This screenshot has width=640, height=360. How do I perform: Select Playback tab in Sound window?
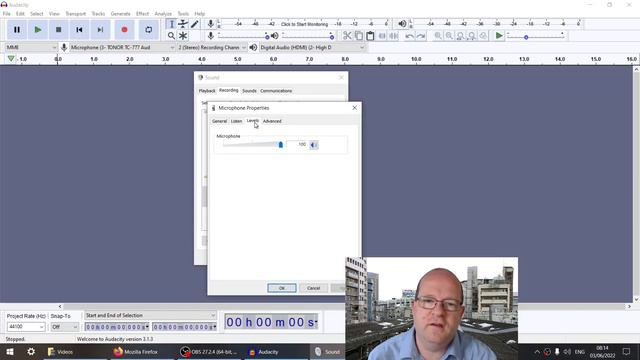point(207,91)
